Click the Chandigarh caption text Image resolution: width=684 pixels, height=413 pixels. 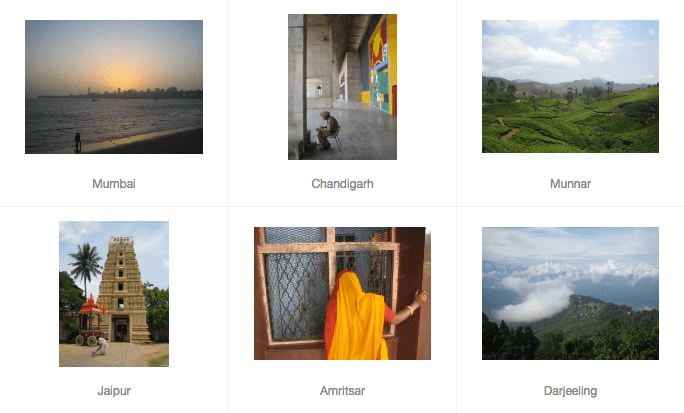pyautogui.click(x=342, y=184)
